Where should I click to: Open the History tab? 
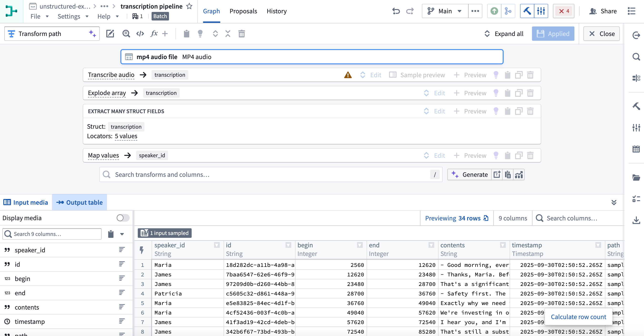click(x=276, y=11)
